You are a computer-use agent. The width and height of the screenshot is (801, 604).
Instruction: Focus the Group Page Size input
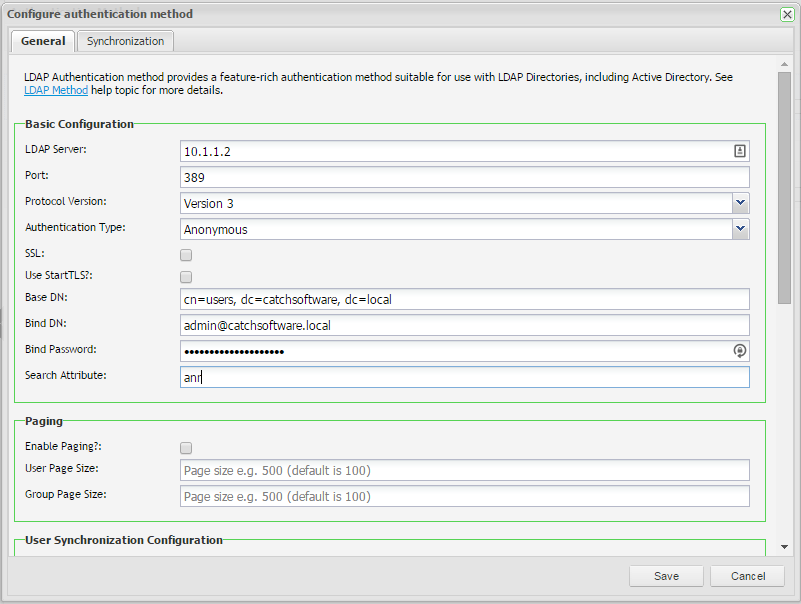point(465,496)
